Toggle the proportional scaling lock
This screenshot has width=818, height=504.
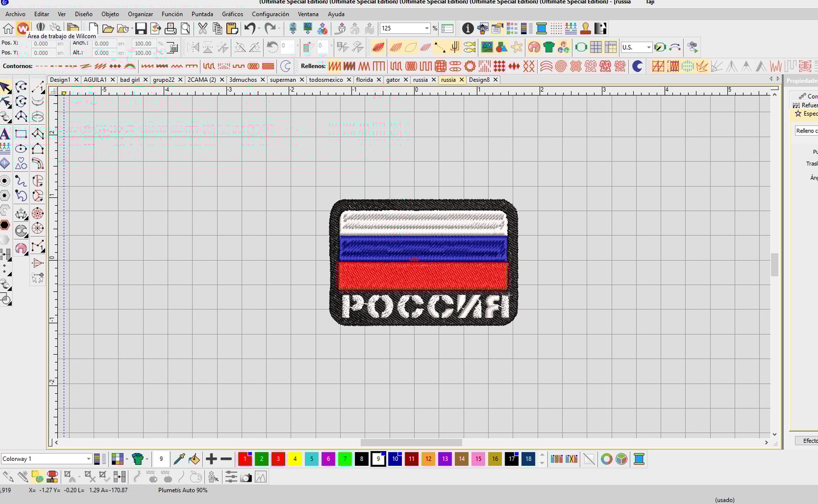click(172, 48)
